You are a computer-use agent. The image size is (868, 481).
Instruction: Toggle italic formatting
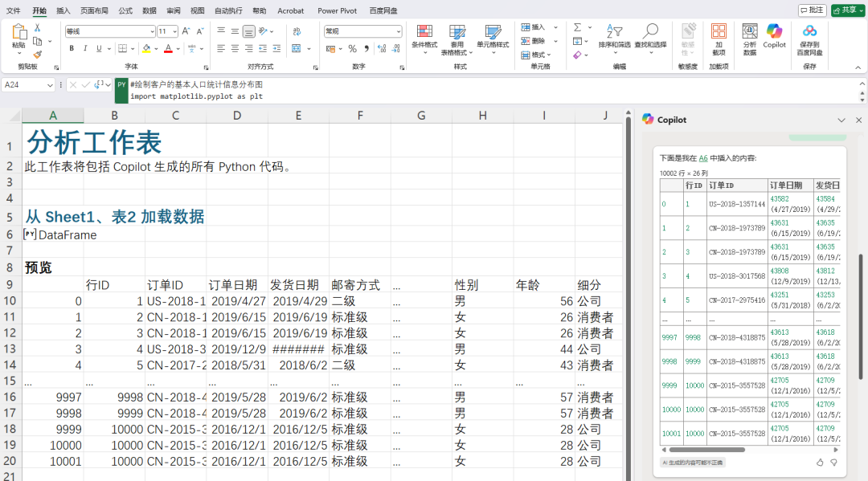(x=85, y=48)
